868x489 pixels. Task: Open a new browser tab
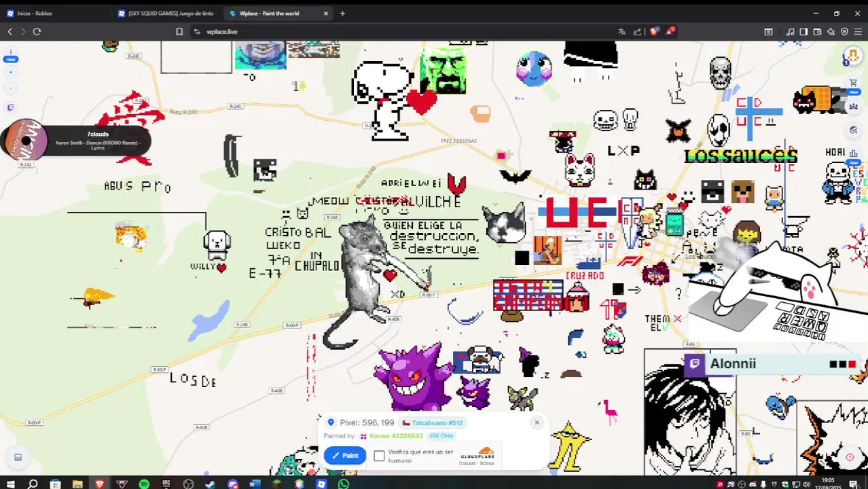coord(342,13)
